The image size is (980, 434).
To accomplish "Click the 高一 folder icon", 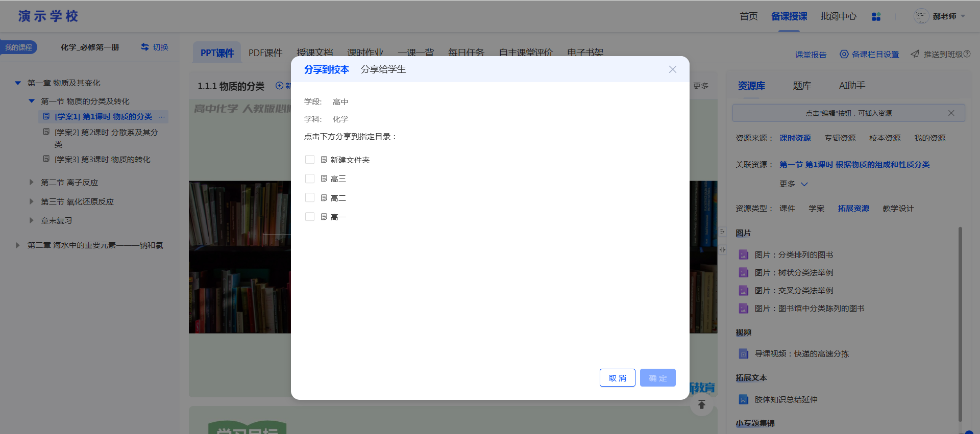I will click(324, 217).
